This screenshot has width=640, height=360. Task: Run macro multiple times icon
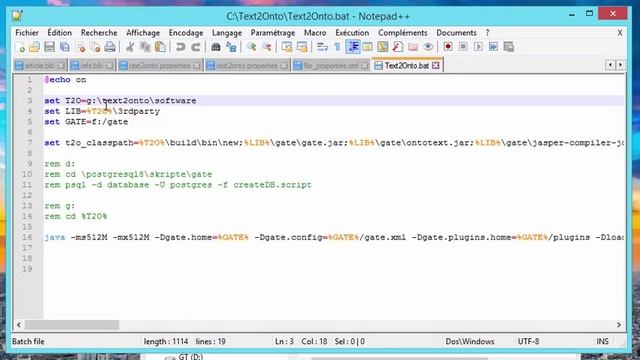(x=493, y=47)
